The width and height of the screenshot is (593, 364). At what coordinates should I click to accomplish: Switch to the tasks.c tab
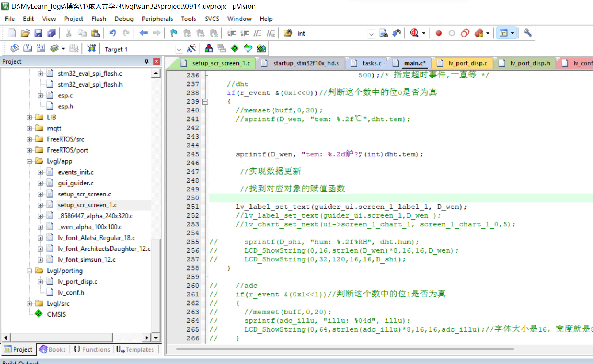click(367, 63)
